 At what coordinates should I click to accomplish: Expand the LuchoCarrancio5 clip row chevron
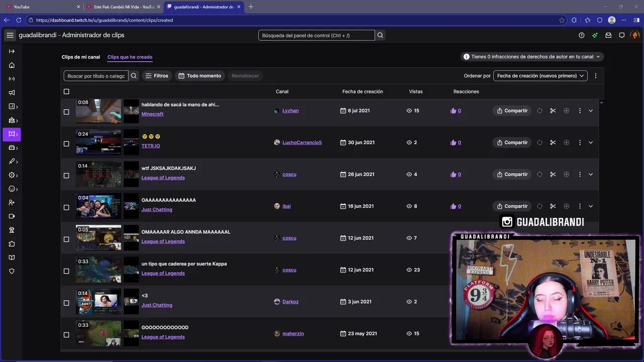pos(591,142)
